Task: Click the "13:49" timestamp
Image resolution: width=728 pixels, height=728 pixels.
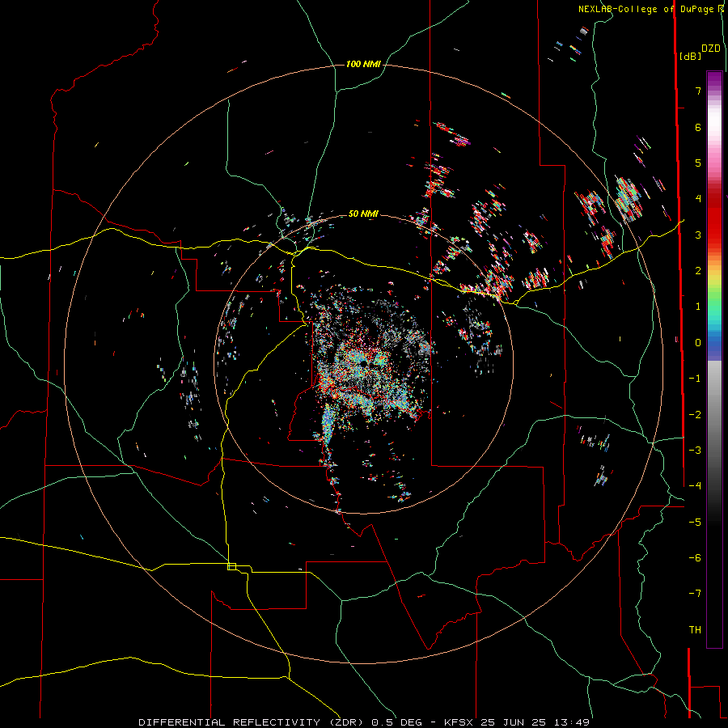Action: point(570,722)
